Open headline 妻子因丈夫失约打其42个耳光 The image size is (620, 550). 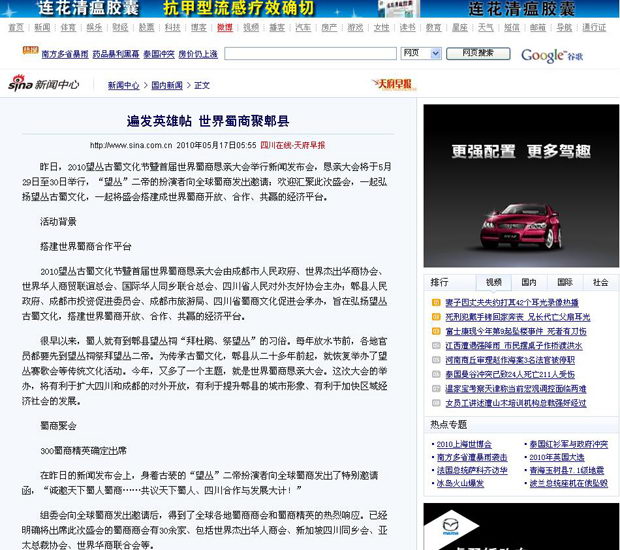pyautogui.click(x=512, y=303)
